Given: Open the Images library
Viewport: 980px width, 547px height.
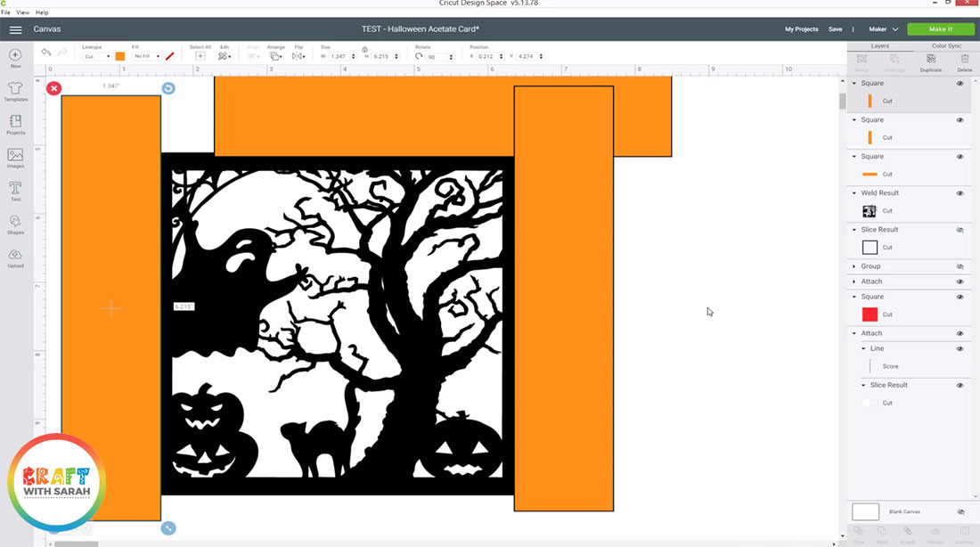Looking at the screenshot, I should coord(15,157).
